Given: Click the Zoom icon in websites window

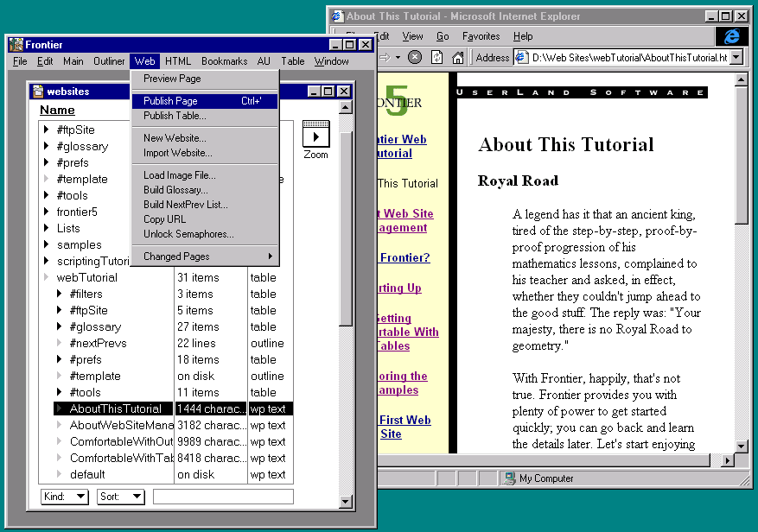Looking at the screenshot, I should coord(315,136).
